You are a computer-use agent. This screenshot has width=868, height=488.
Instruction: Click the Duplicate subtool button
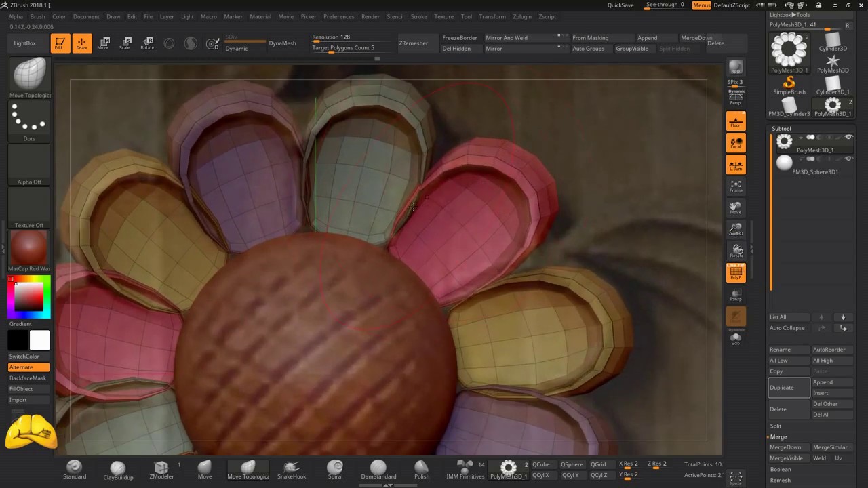[789, 388]
